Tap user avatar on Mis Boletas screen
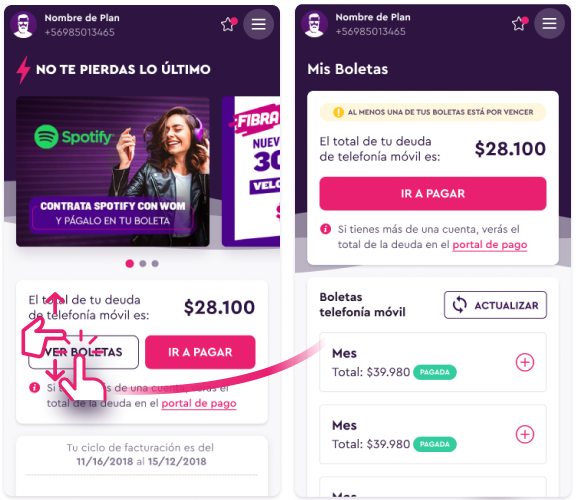 [314, 24]
